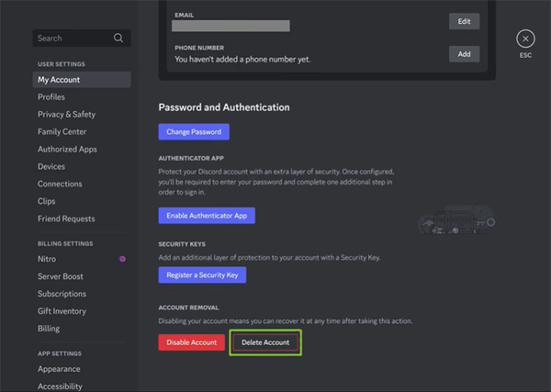Click Register a Security Key
This screenshot has height=392, width=551.
(x=202, y=275)
